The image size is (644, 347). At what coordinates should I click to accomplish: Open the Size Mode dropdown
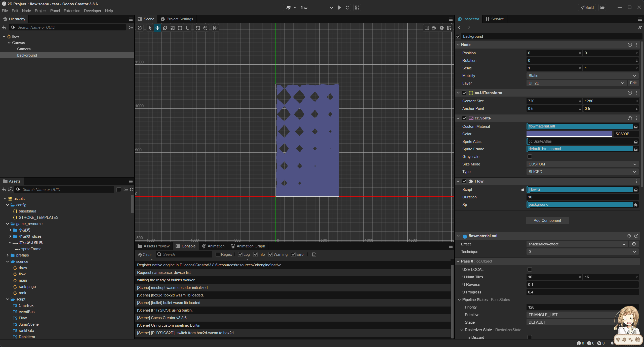pos(582,164)
